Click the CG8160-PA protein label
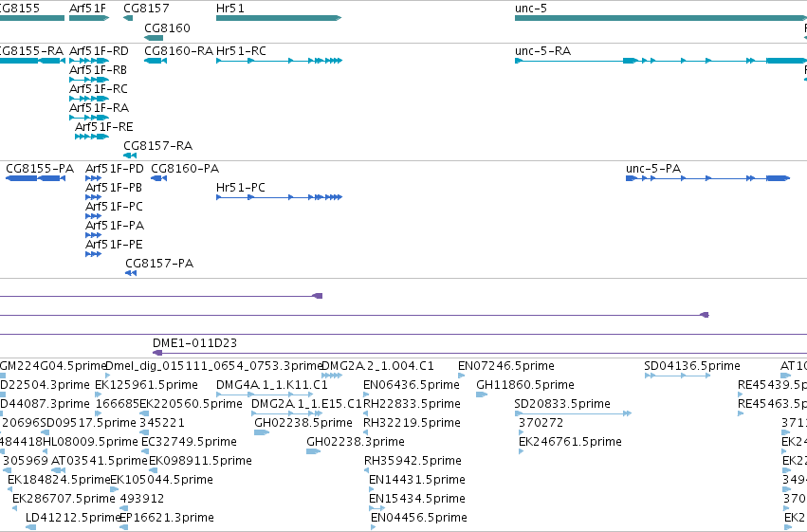This screenshot has width=807, height=532. pyautogui.click(x=185, y=169)
